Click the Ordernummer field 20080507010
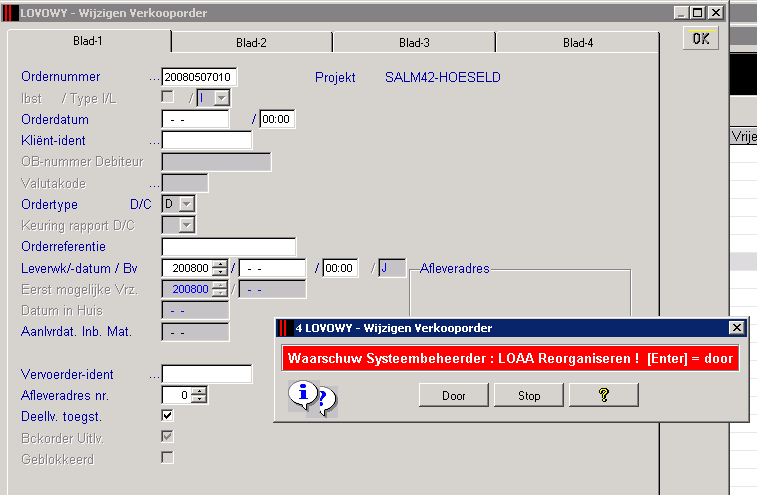 click(x=199, y=77)
